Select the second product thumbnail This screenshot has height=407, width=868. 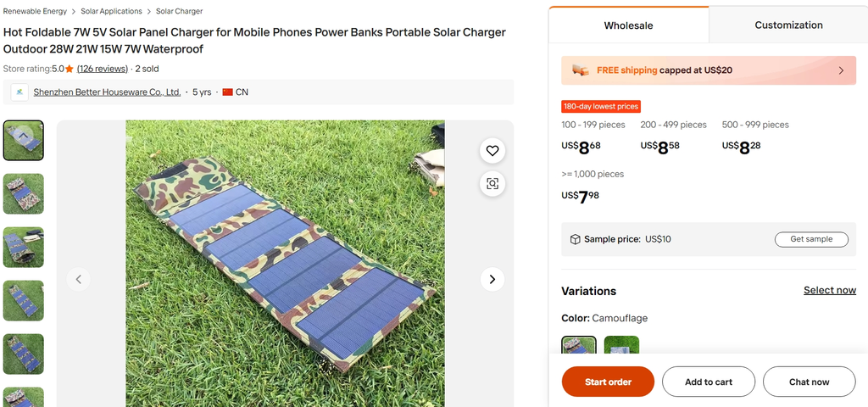(24, 193)
